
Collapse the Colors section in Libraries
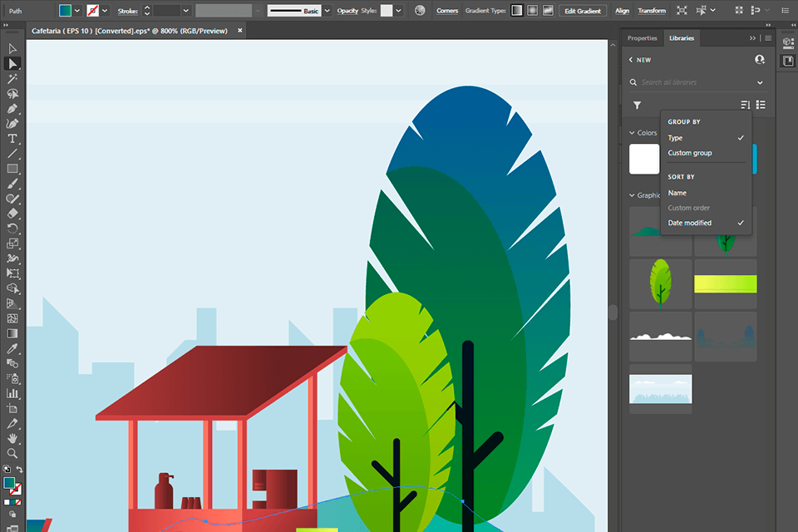(x=631, y=133)
